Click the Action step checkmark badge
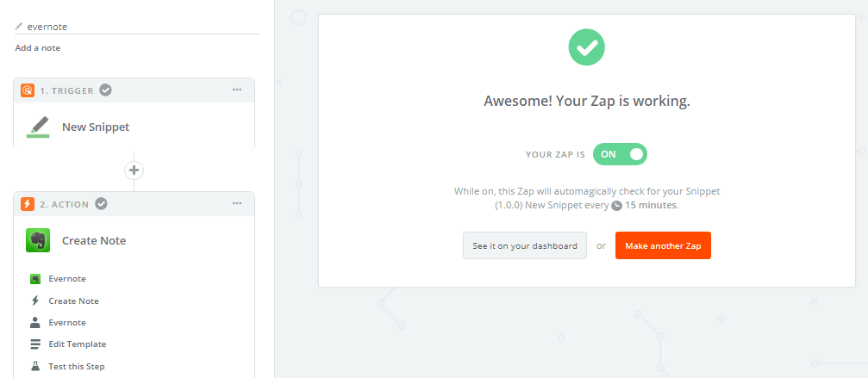 coord(101,204)
